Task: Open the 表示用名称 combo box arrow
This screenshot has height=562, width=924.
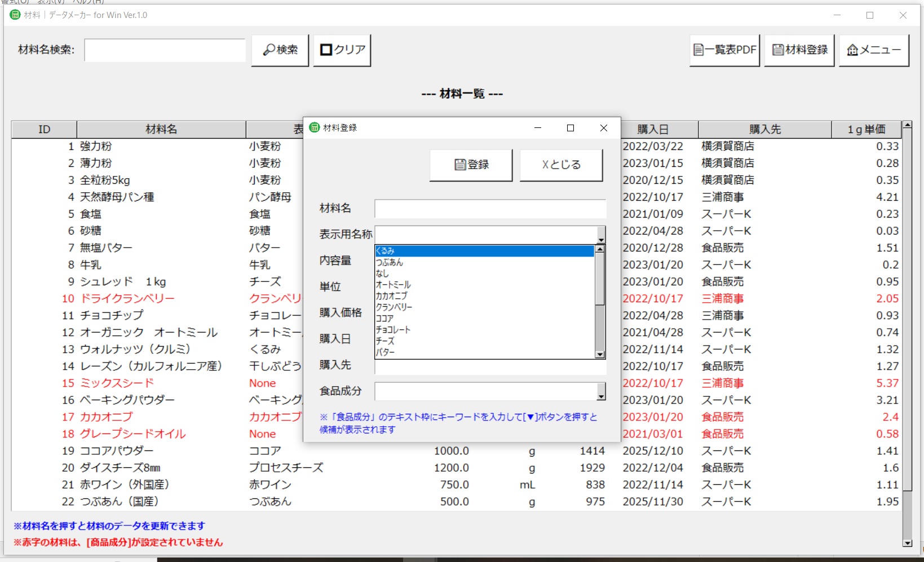Action: pyautogui.click(x=601, y=234)
